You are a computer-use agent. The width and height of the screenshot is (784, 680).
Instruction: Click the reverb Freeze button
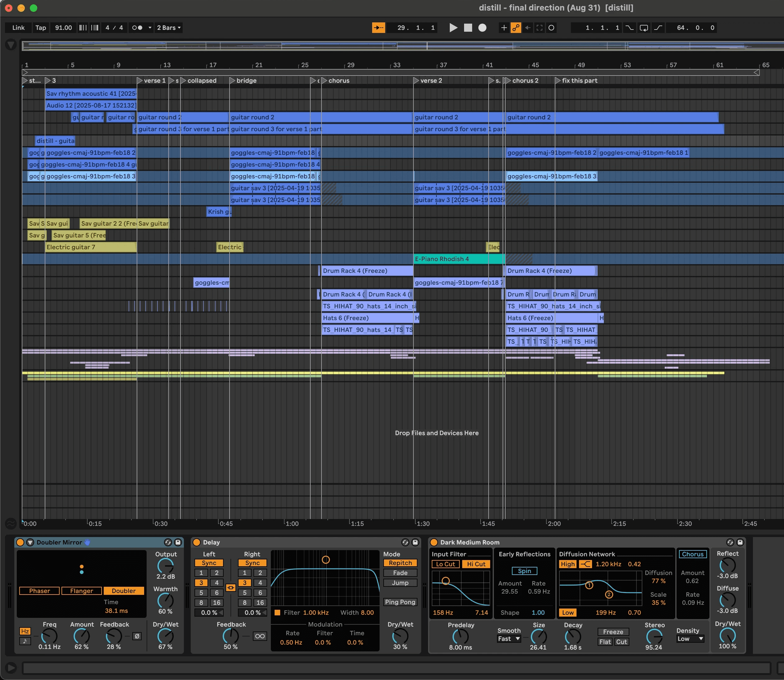pos(613,632)
